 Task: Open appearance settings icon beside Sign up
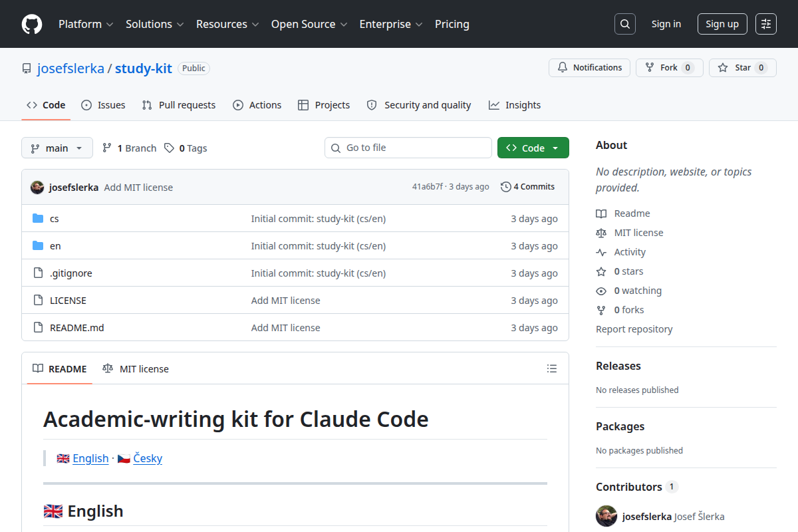click(x=766, y=24)
